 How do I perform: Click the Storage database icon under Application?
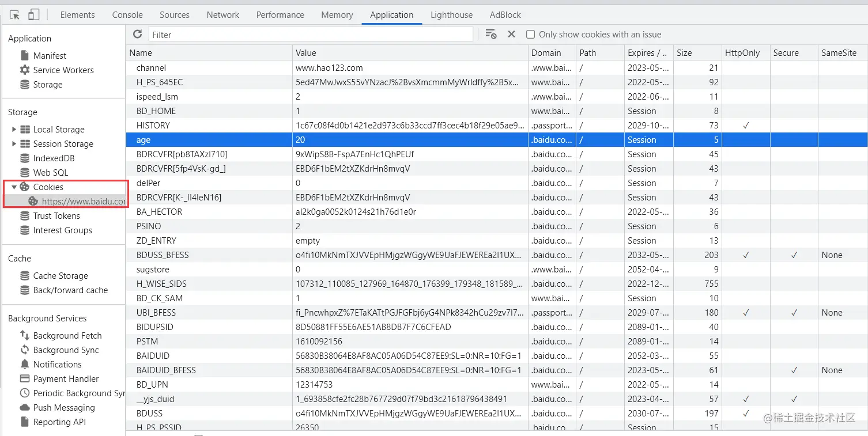25,84
